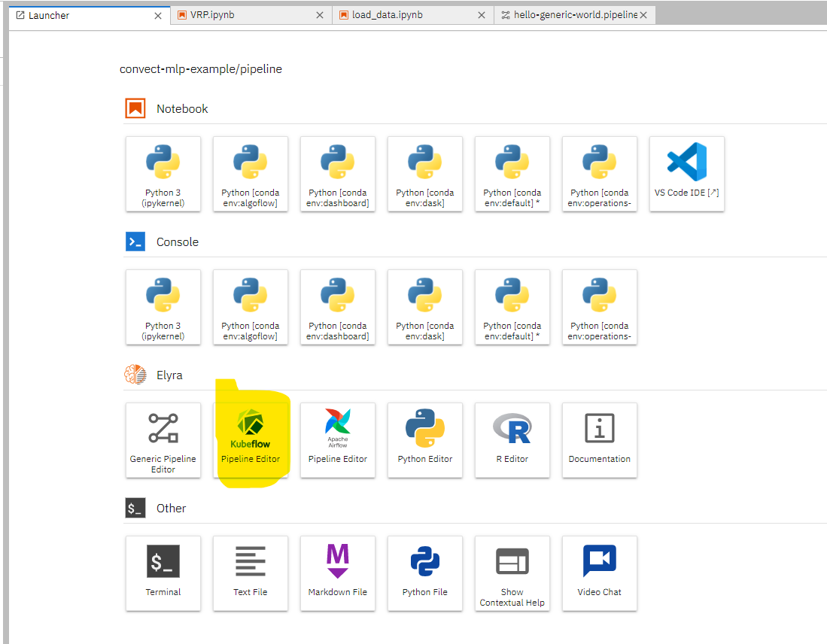Click the Elyra section heading
The width and height of the screenshot is (827, 644).
pyautogui.click(x=169, y=375)
